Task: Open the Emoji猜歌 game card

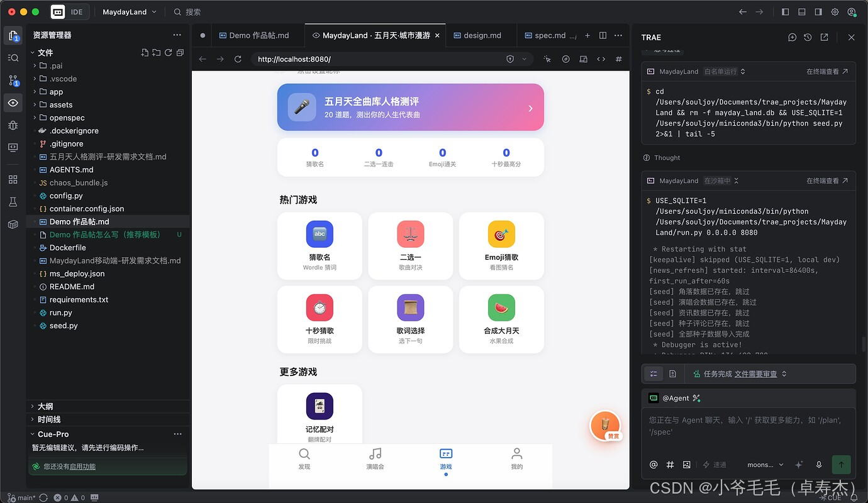Action: [x=501, y=246]
